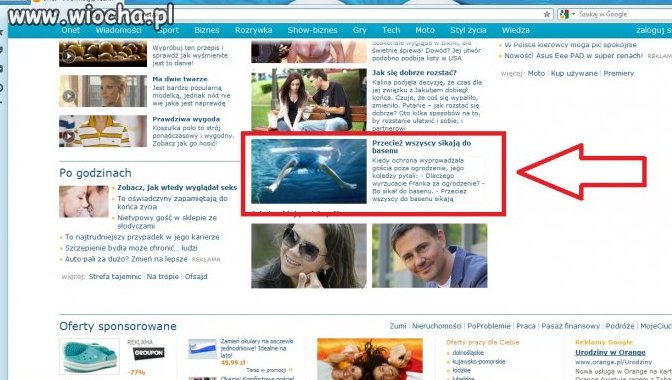Open article Jak się dobrze rozstać?
This screenshot has height=380, width=672.
tap(414, 72)
